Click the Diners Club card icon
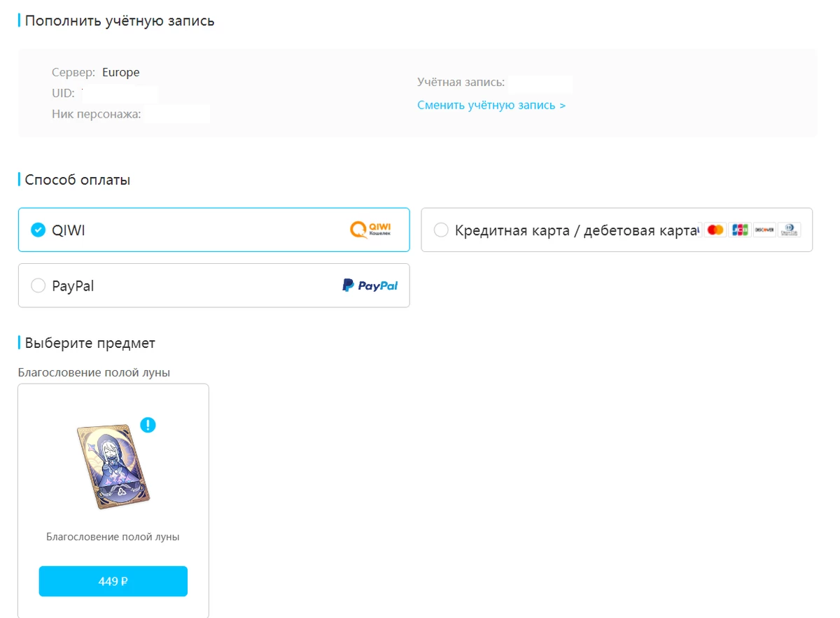 click(x=790, y=230)
